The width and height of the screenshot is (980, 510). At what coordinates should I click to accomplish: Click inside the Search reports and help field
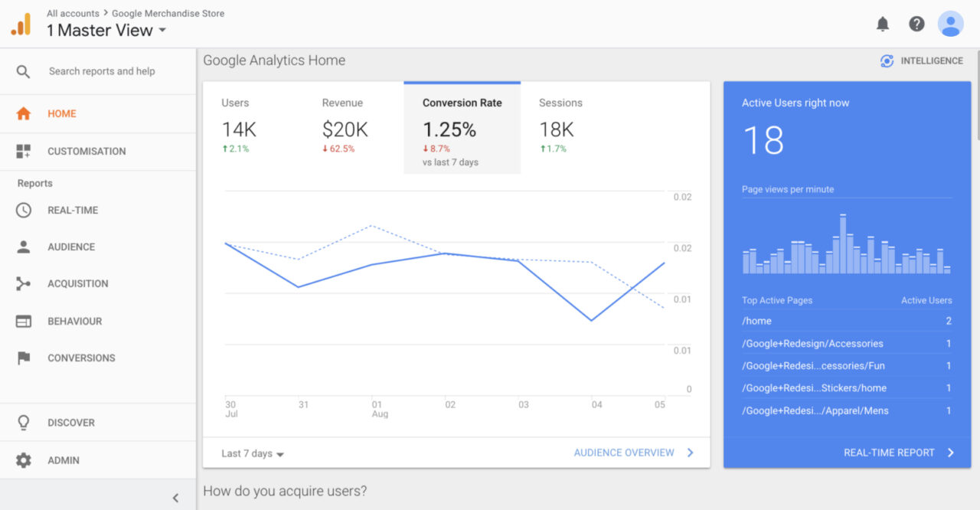pos(107,70)
